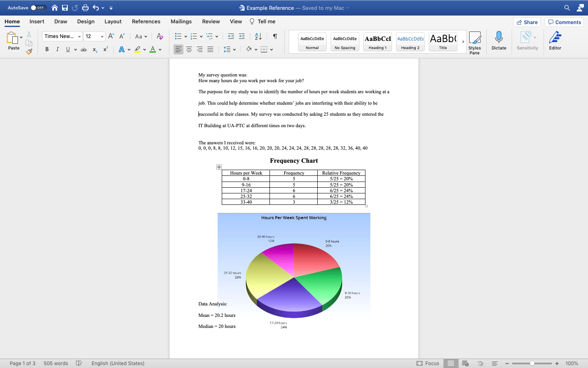Open the line spacing dropdown

click(230, 49)
